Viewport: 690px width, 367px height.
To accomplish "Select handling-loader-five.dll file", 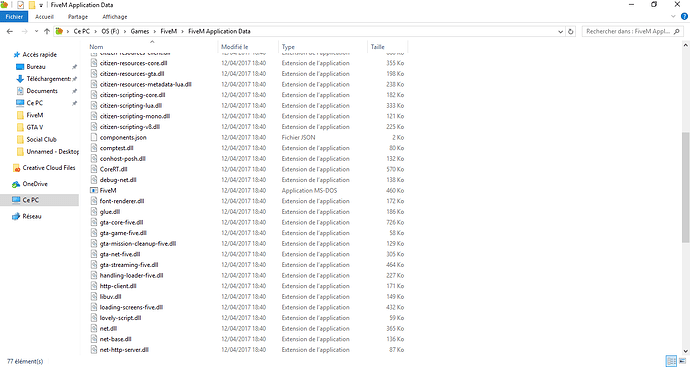I will (x=131, y=275).
